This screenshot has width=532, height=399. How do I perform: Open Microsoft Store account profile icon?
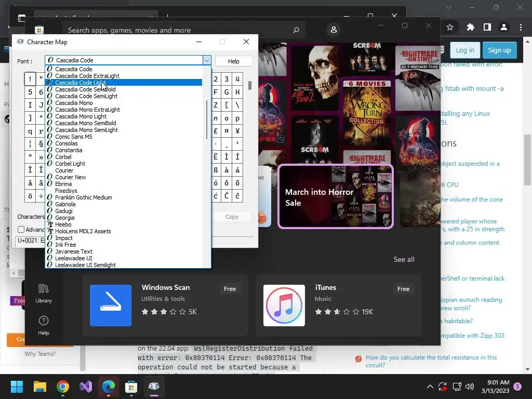coord(334,30)
